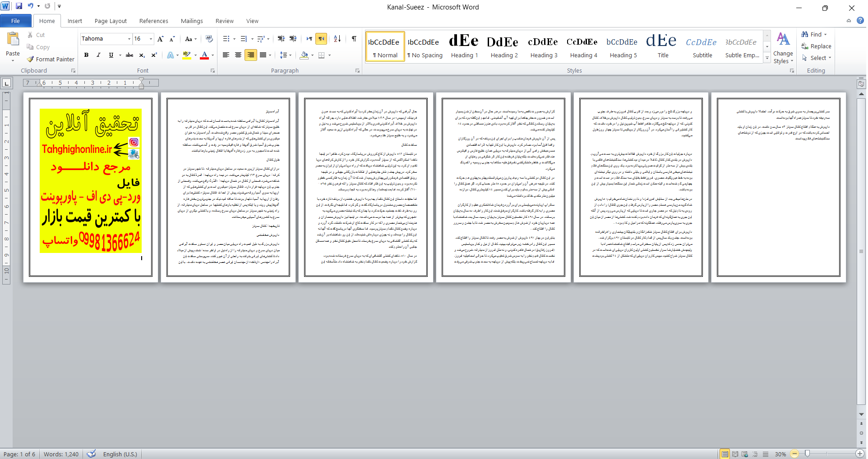Apply strikethrough formatting
This screenshot has width=868, height=459.
tap(129, 55)
